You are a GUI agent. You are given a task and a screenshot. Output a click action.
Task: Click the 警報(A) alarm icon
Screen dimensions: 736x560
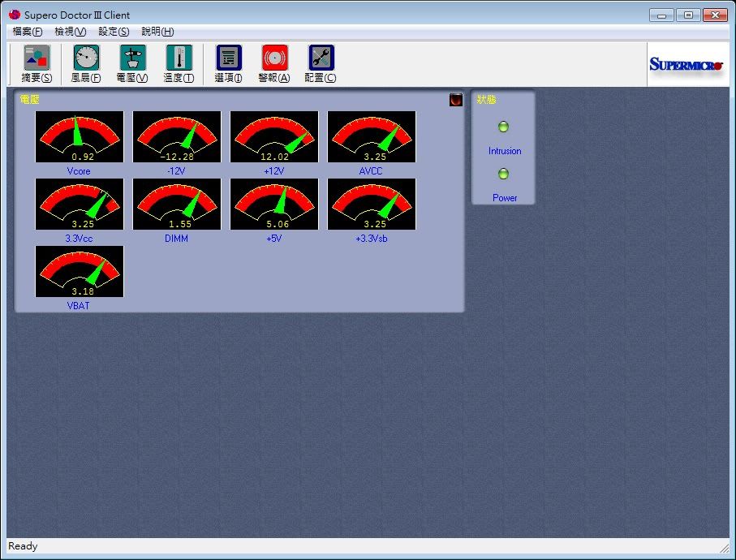(274, 64)
